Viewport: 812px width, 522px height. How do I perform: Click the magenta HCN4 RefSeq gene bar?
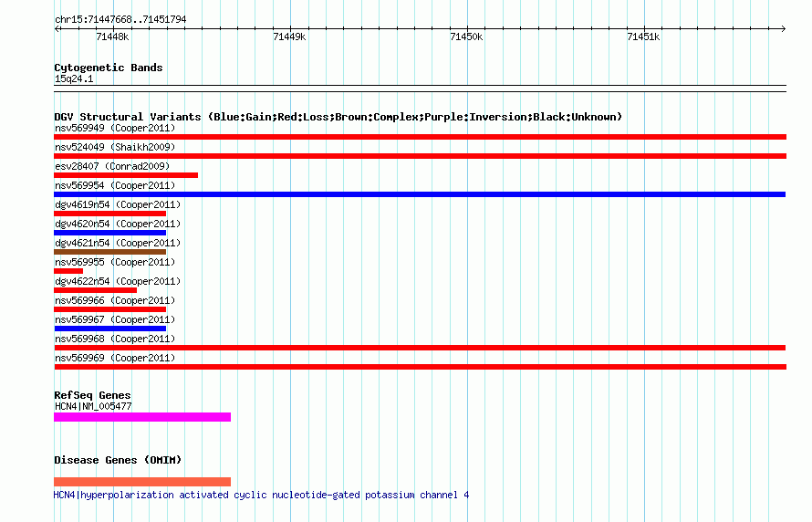142,417
